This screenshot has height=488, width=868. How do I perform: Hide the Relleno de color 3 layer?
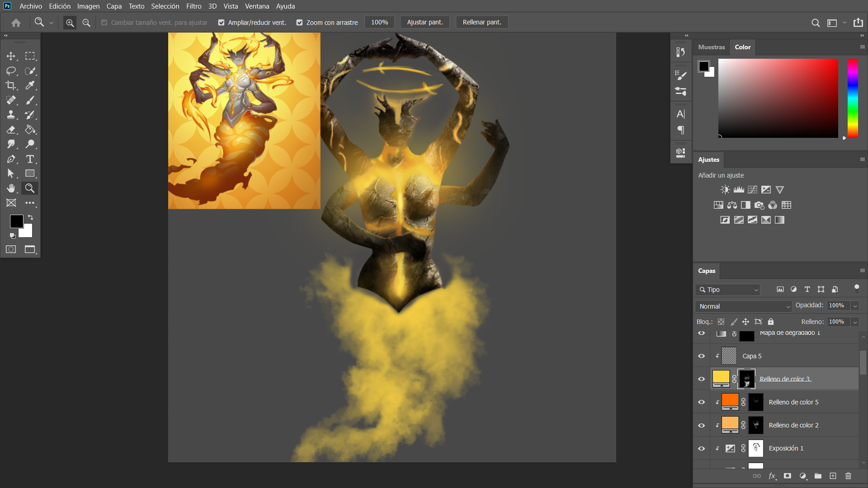702,379
